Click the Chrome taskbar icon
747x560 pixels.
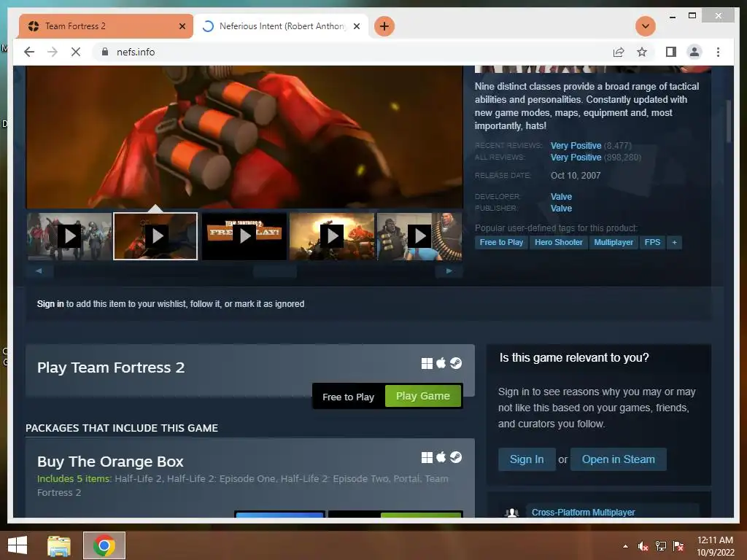(x=104, y=545)
